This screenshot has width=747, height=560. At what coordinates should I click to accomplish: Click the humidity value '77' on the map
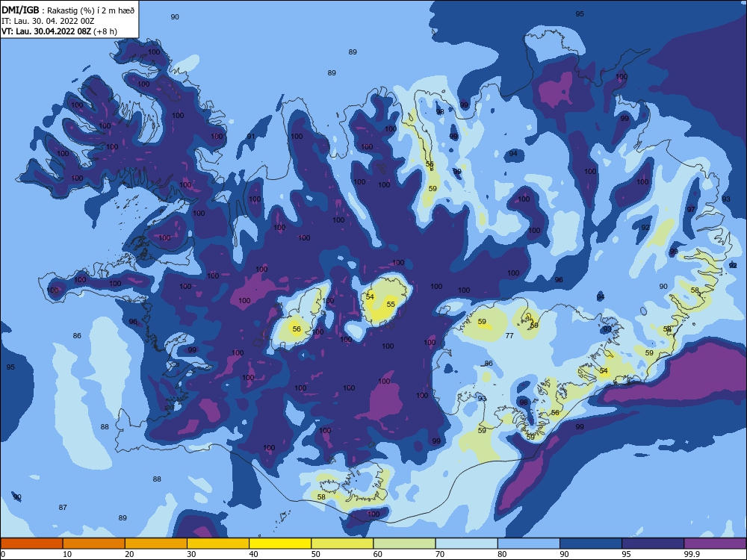coord(509,336)
